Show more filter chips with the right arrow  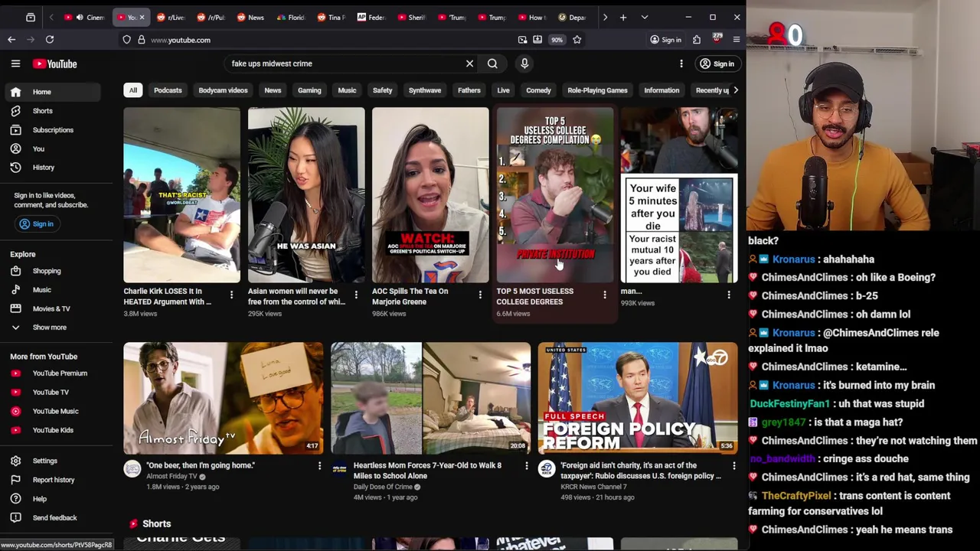coord(735,90)
